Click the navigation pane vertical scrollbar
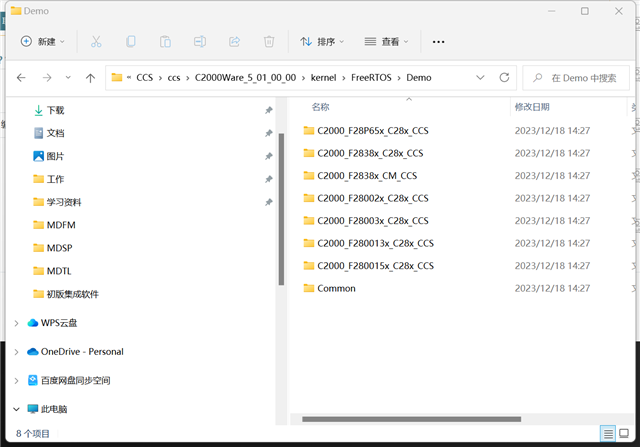640x447 pixels. 281,209
